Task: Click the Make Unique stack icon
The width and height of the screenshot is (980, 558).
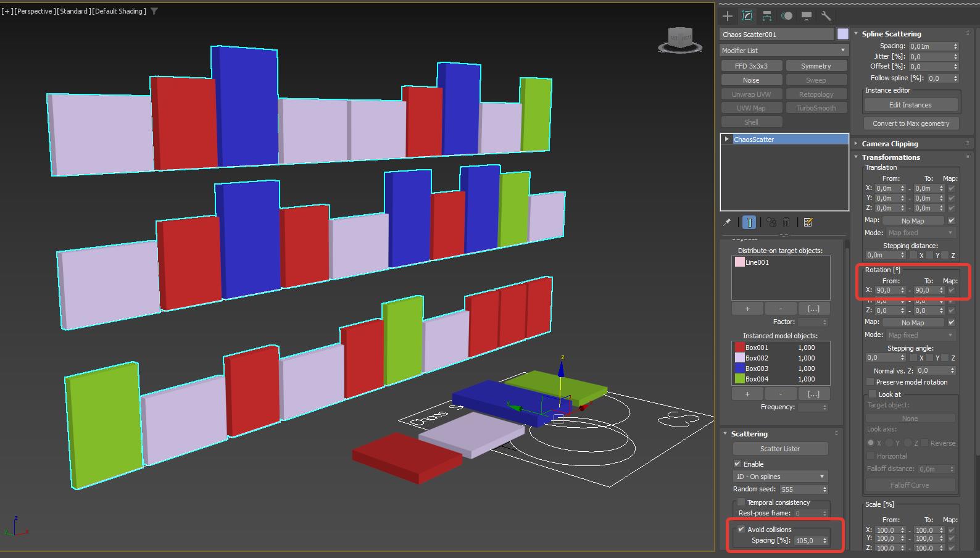Action: click(771, 222)
